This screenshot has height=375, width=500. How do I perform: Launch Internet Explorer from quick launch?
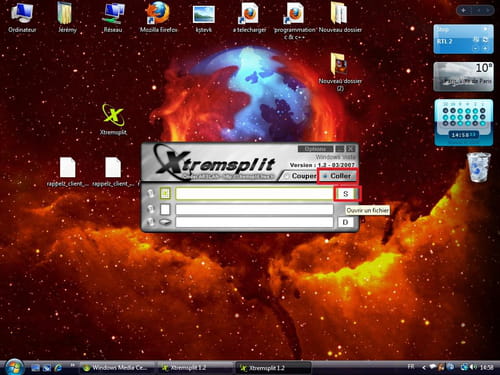[58, 368]
